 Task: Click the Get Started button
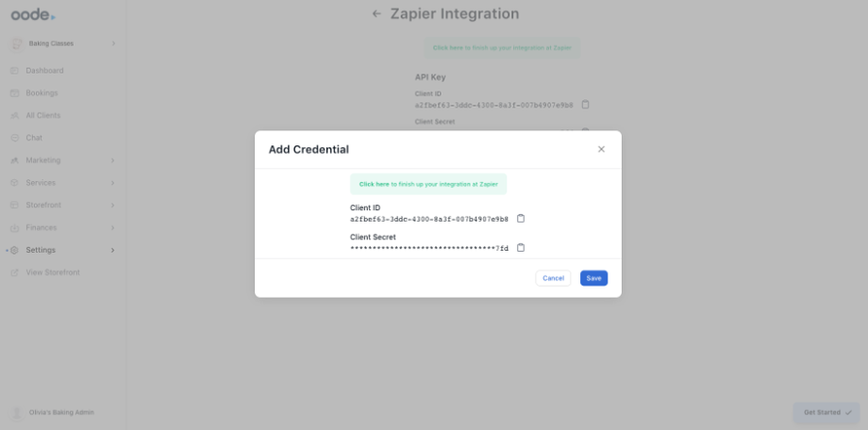(826, 412)
